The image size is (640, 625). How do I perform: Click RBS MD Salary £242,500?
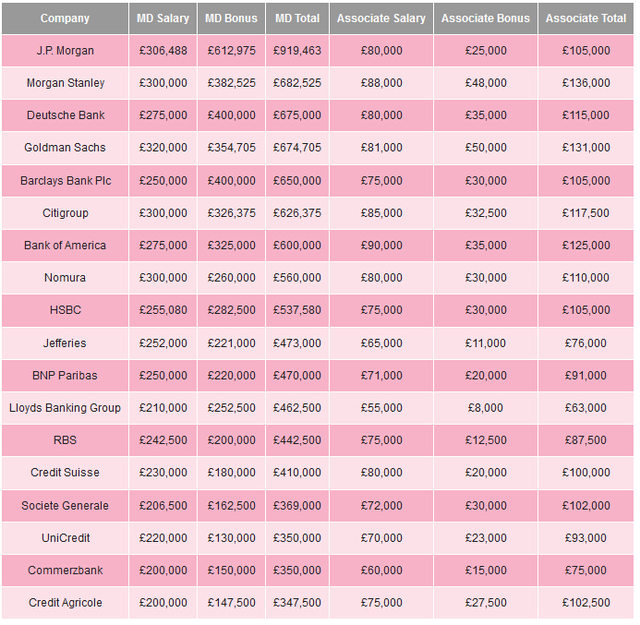point(163,440)
